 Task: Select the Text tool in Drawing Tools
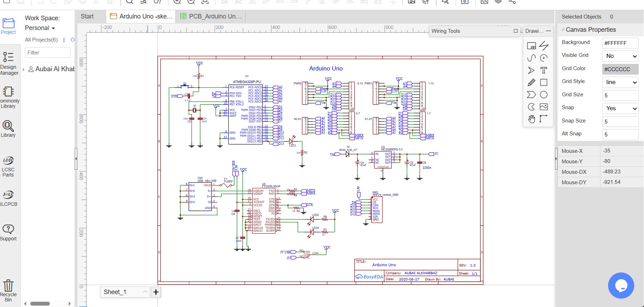(x=544, y=70)
